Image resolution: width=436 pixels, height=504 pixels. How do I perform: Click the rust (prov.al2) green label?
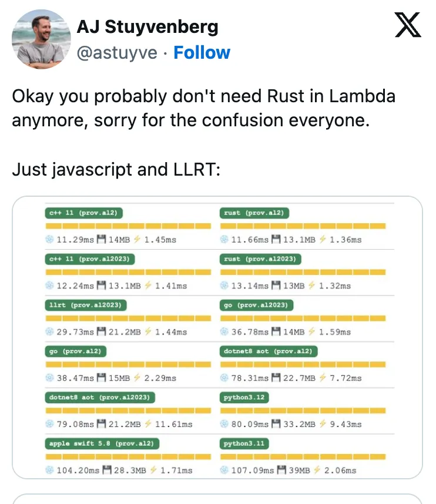click(255, 213)
